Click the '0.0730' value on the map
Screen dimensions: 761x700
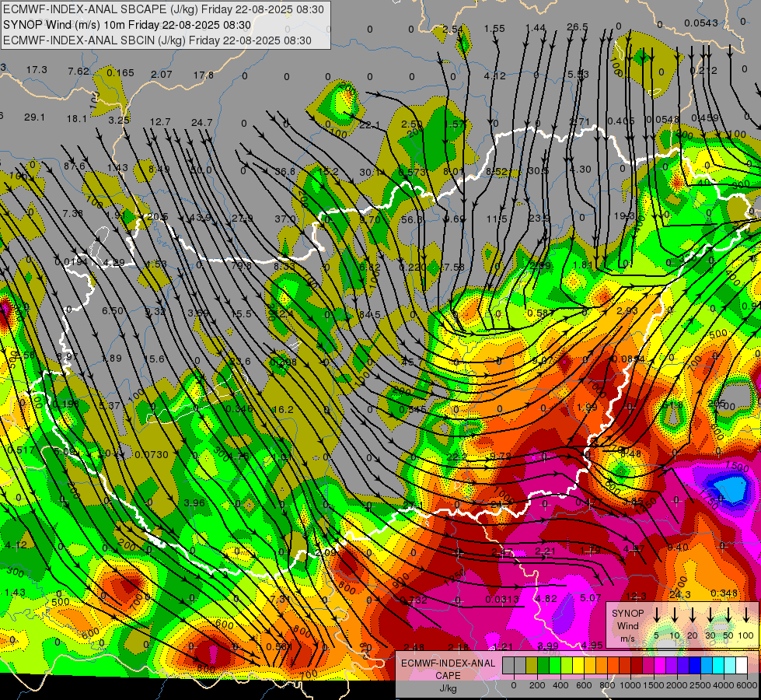(x=152, y=455)
